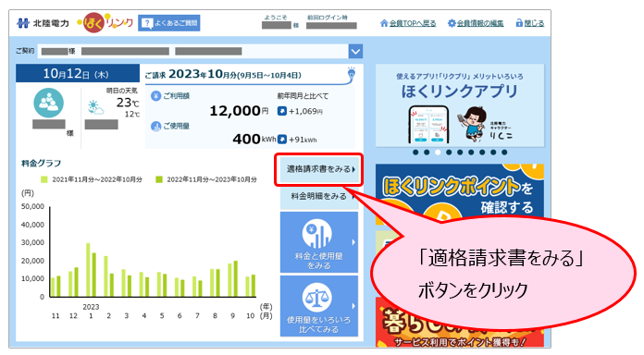Open 料金と使用量をみる chart tile
The image size is (644, 355).
(x=319, y=242)
